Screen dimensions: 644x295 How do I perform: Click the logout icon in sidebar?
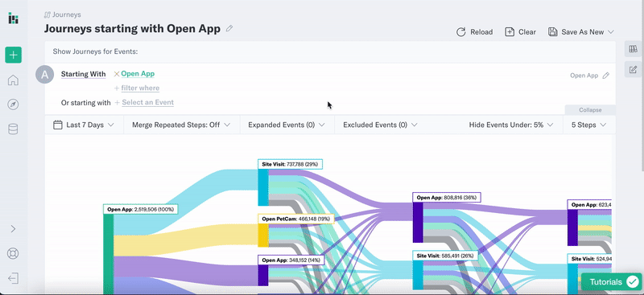(x=13, y=278)
